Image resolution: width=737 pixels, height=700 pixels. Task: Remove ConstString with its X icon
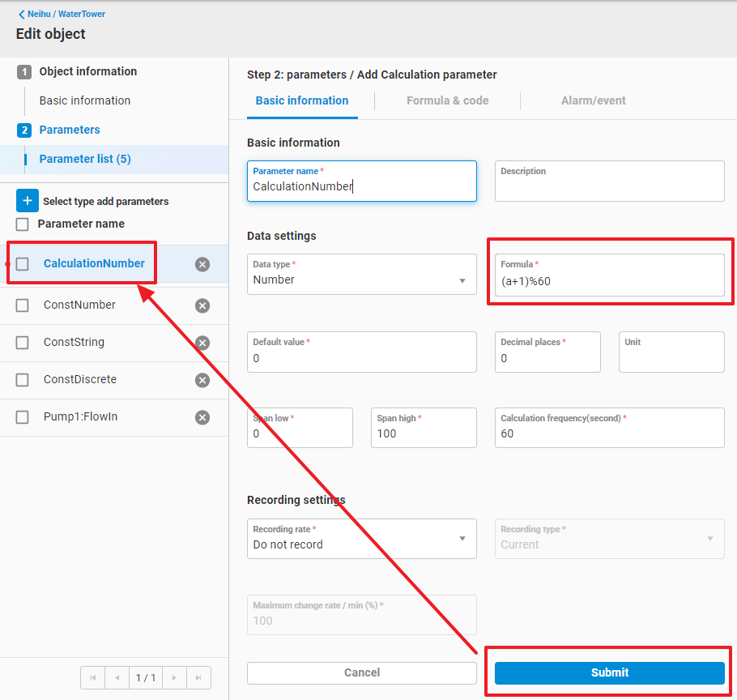coord(202,343)
